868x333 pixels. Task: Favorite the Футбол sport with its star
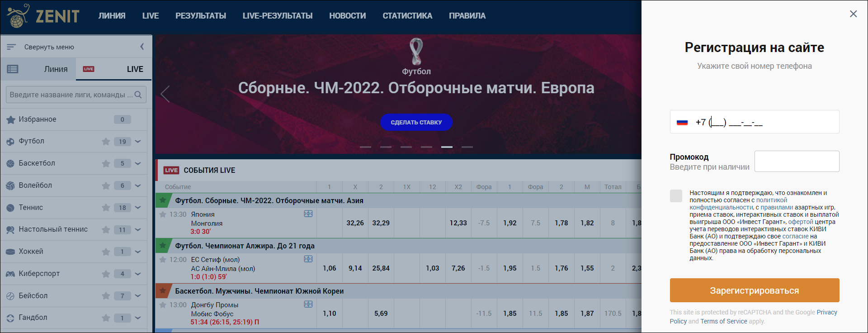coord(106,141)
